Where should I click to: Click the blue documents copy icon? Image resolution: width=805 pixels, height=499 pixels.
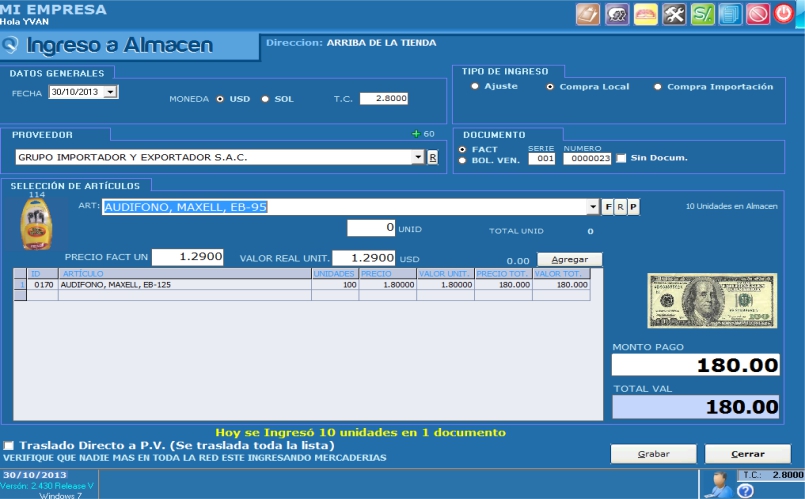729,14
